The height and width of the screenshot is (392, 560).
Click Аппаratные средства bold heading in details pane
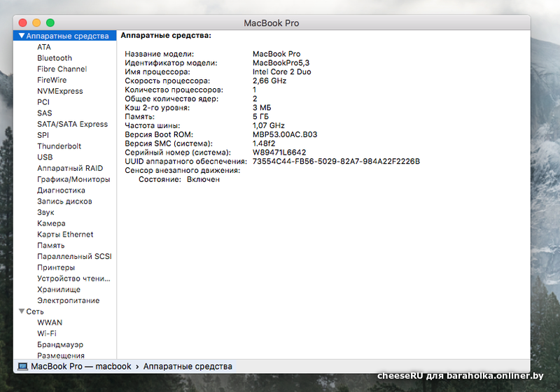pos(166,35)
